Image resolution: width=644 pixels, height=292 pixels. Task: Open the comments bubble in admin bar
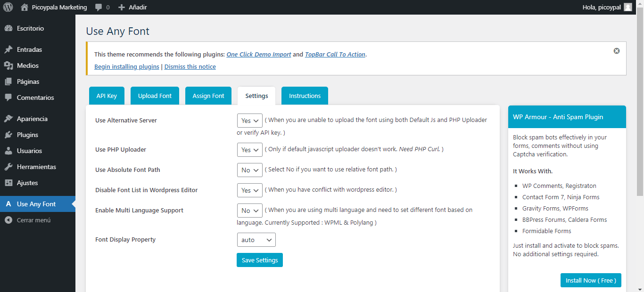pyautogui.click(x=99, y=8)
